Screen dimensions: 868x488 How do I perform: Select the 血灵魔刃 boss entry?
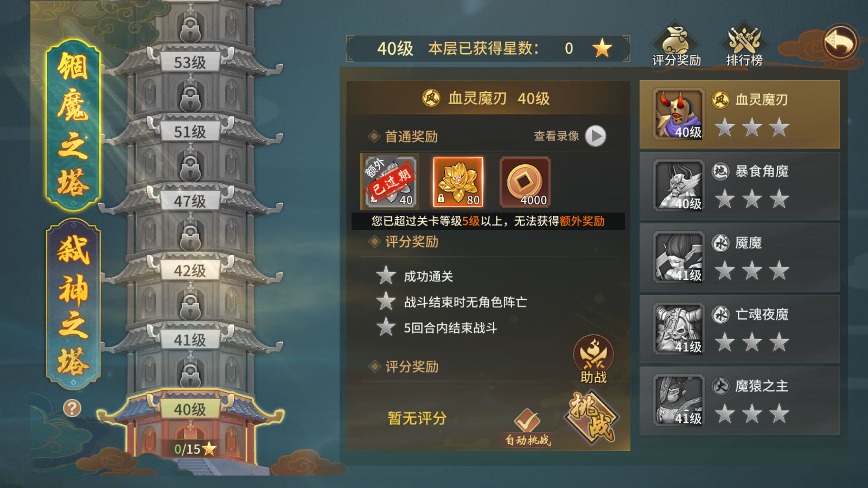click(x=739, y=114)
